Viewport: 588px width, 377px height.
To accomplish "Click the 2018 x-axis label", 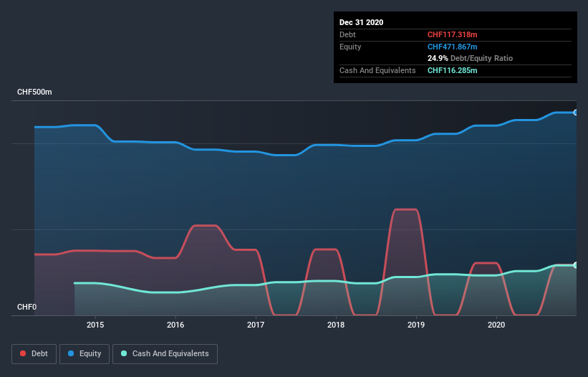I will (x=336, y=325).
